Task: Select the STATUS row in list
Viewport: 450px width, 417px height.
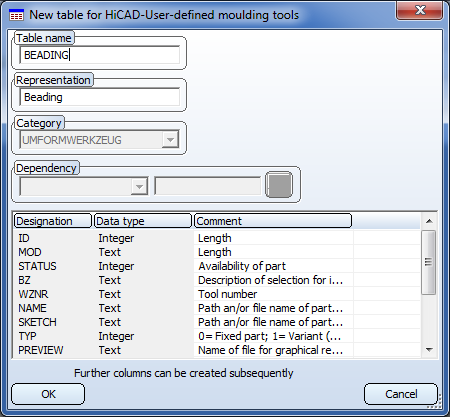Action: (x=217, y=266)
